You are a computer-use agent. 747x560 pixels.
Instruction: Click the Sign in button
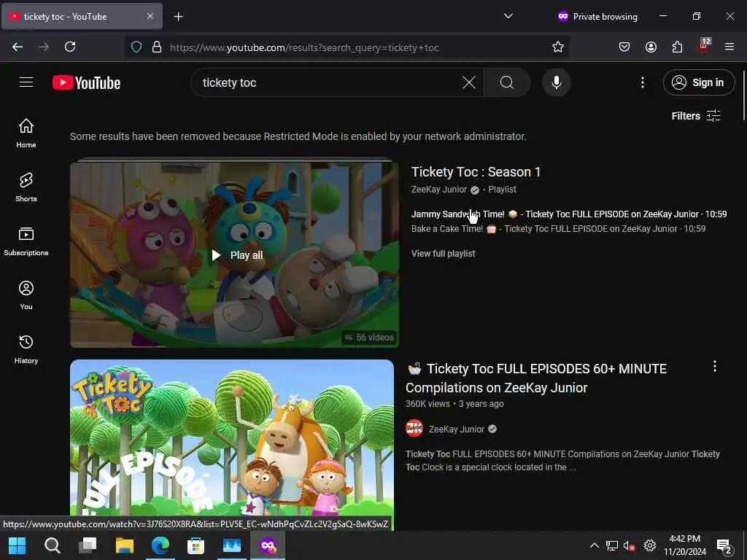tap(698, 82)
